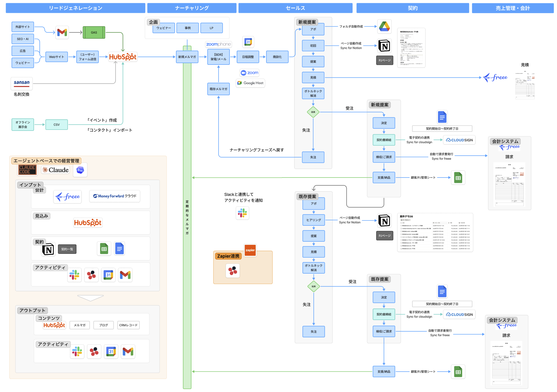The image size is (557, 392).
Task: Click the Google Calendar icon above 日程調整
Action: (248, 42)
